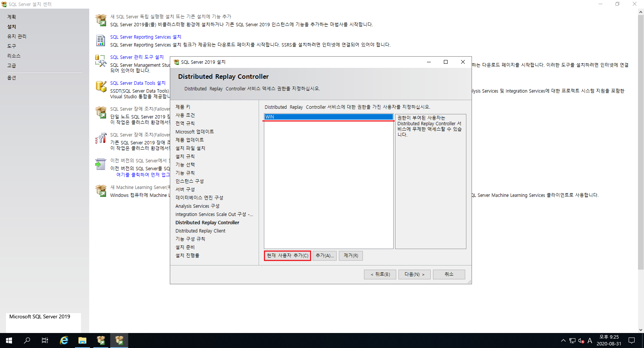Open the 설치 page in Installation Center
The height and width of the screenshot is (348, 644).
tap(12, 27)
